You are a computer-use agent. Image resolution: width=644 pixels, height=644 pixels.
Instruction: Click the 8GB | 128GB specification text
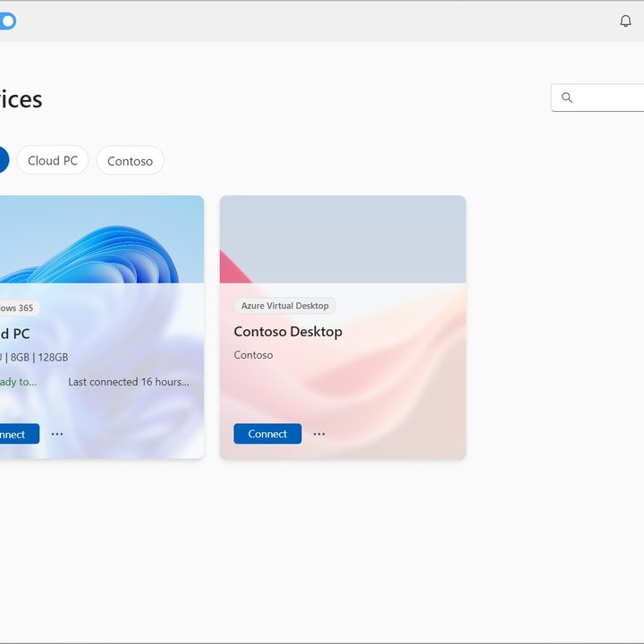pyautogui.click(x=39, y=357)
